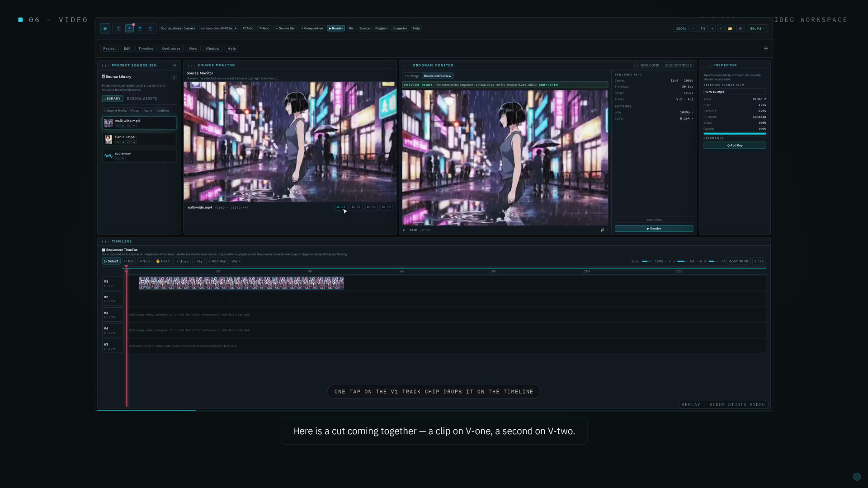Click the first layout icon beside the diamond logo
The height and width of the screenshot is (488, 868).
click(x=118, y=28)
